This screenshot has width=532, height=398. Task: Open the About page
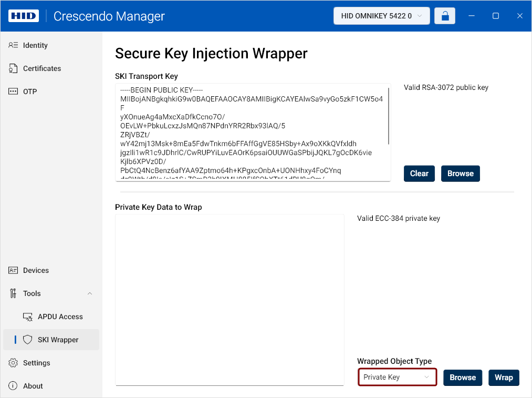[x=51, y=386]
